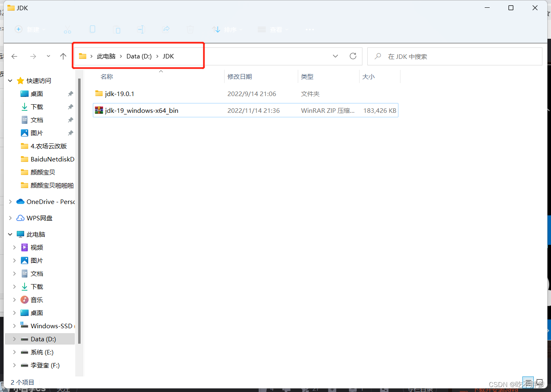Collapse the 快速访问 section
551x392 pixels.
click(x=10, y=81)
